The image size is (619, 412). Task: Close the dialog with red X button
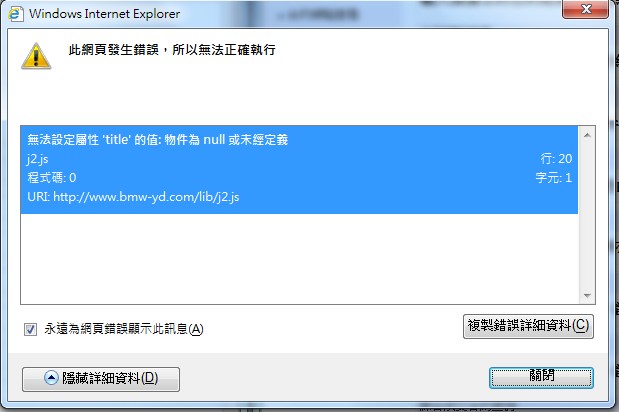[585, 9]
